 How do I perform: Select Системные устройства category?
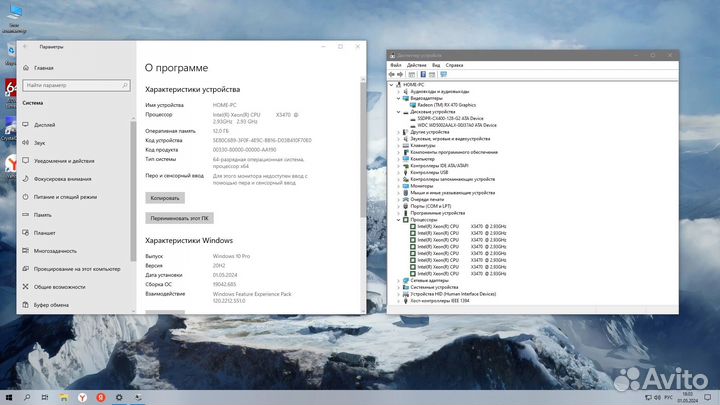[434, 287]
